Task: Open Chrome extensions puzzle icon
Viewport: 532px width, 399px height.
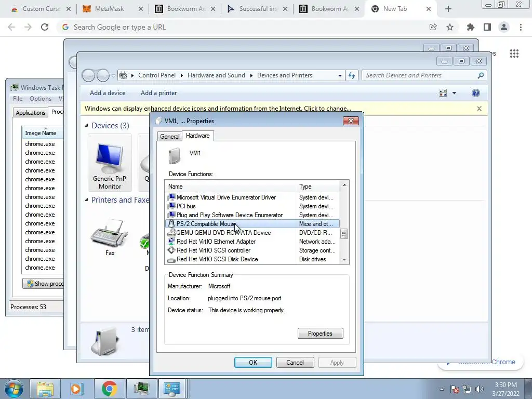Action: [470, 27]
